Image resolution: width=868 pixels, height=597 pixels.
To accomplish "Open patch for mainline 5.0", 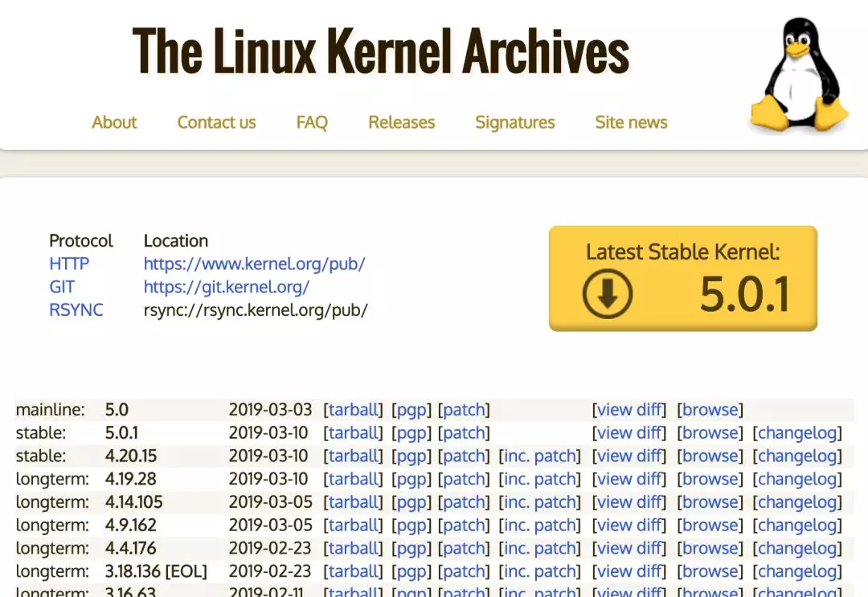I will pyautogui.click(x=464, y=410).
